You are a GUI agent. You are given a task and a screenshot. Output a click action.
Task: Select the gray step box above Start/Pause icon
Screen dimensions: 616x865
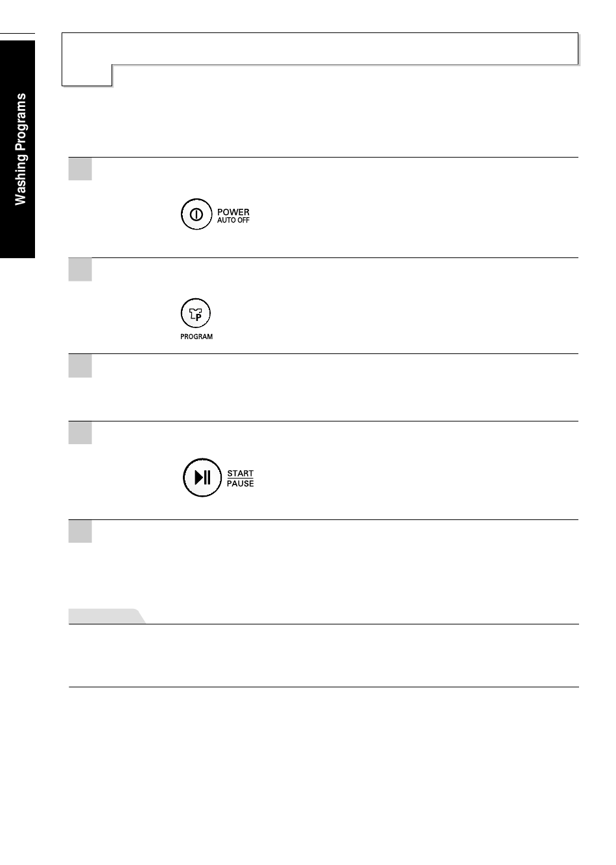click(80, 433)
